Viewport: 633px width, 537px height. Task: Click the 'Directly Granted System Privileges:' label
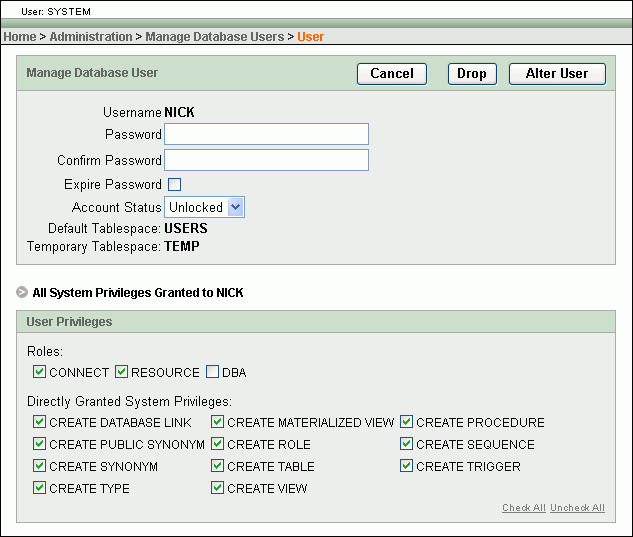click(x=129, y=401)
